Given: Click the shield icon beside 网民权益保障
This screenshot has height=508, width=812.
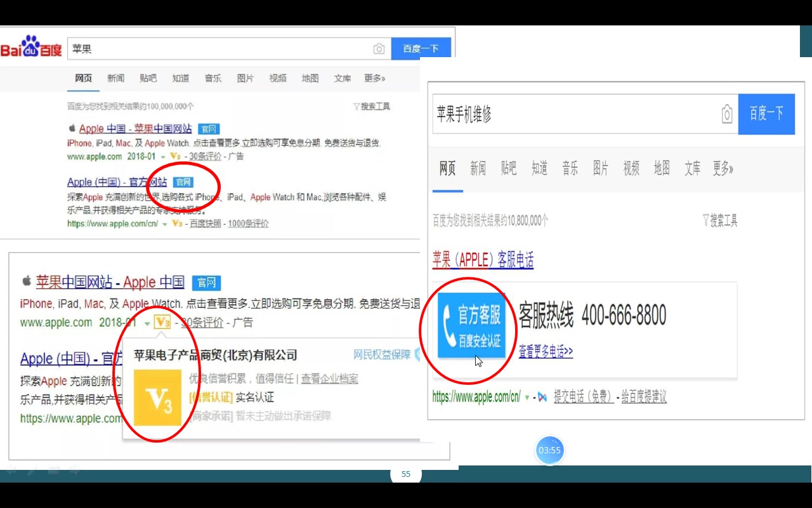Looking at the screenshot, I should (x=417, y=354).
